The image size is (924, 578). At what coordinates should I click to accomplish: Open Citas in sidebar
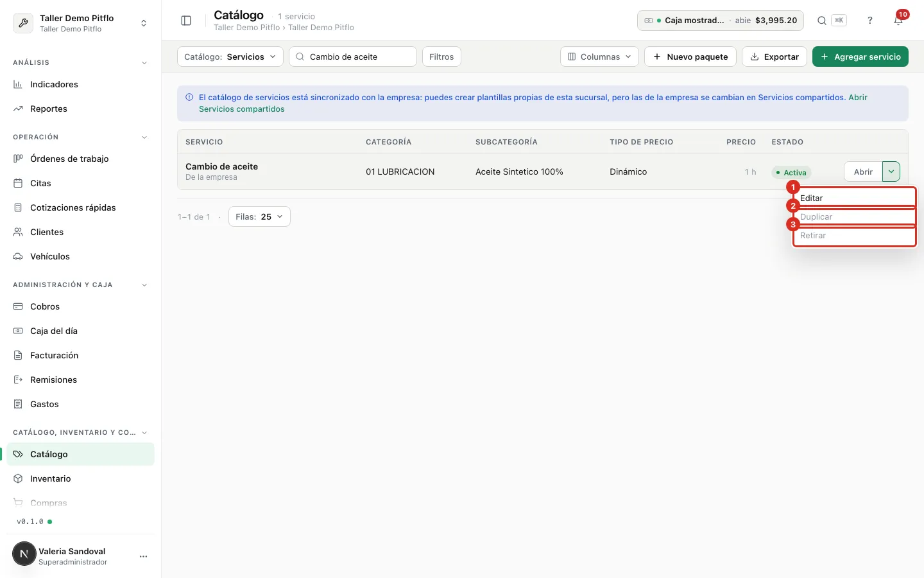pyautogui.click(x=80, y=183)
